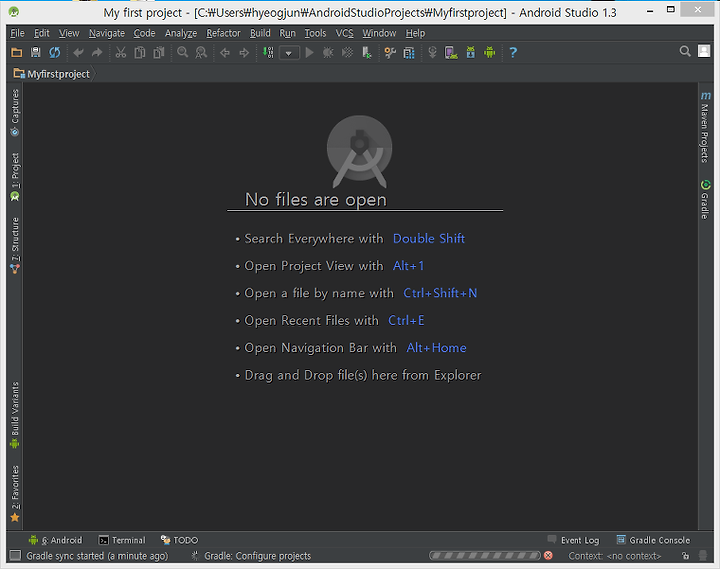The image size is (720, 569).
Task: Open the Tools menu
Action: point(315,33)
